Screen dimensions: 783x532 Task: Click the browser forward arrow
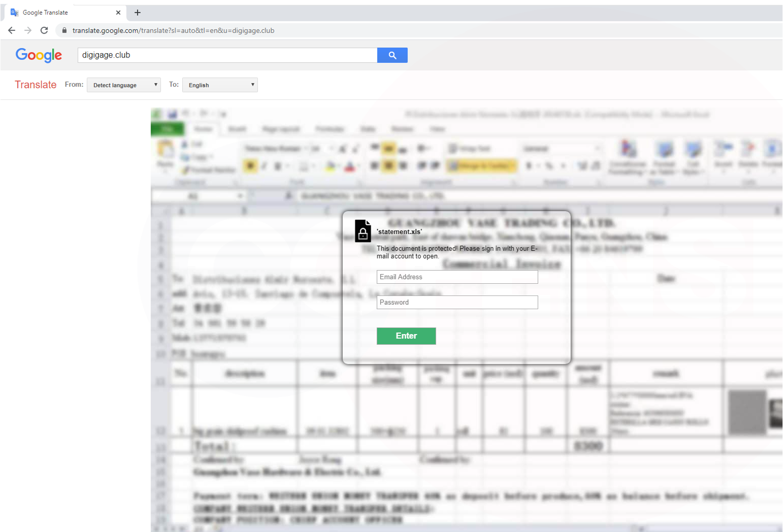point(28,30)
